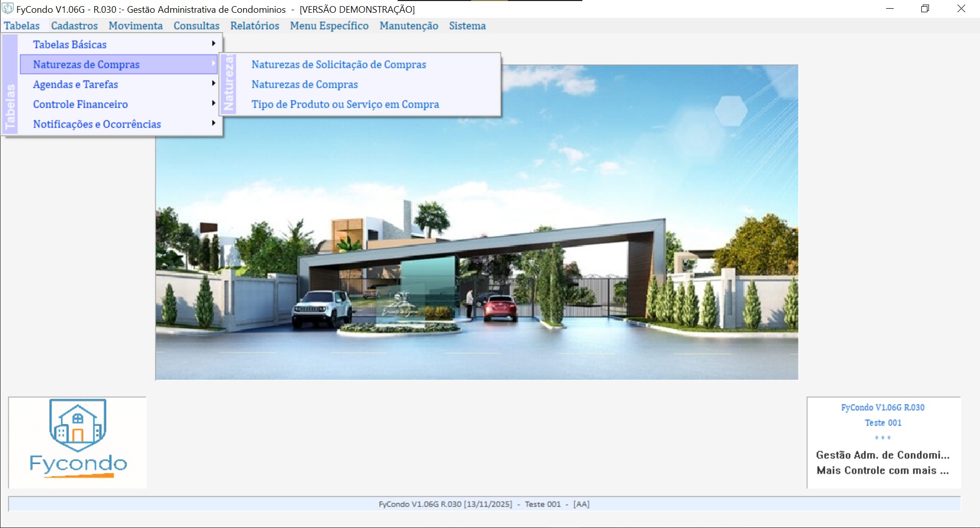Open the Sistema menu

[x=467, y=26]
